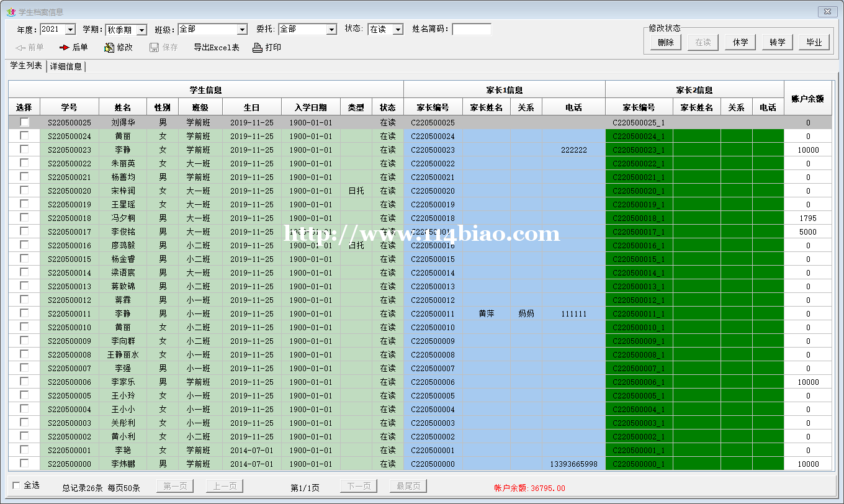Image resolution: width=844 pixels, height=504 pixels.
Task: Click the 前单 left arrow icon
Action: click(x=20, y=47)
